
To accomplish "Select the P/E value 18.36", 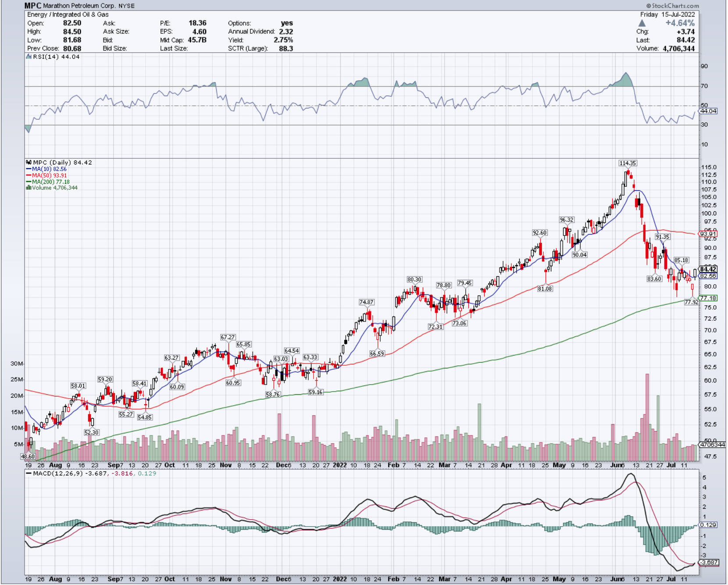I will click(x=197, y=23).
